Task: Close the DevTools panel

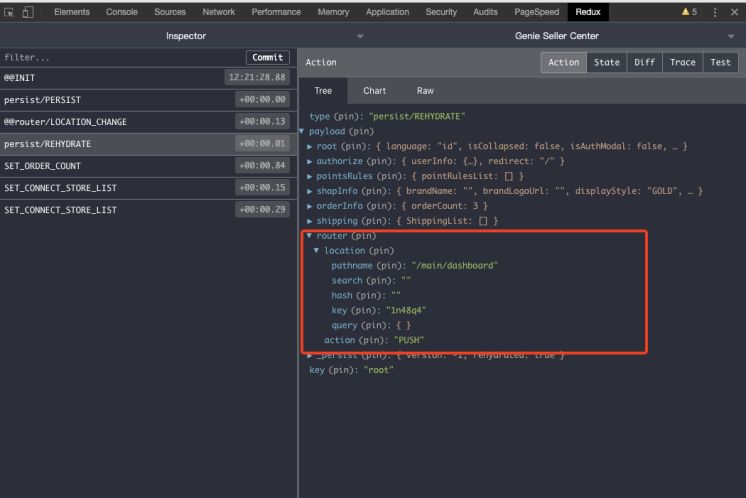Action: pyautogui.click(x=734, y=12)
